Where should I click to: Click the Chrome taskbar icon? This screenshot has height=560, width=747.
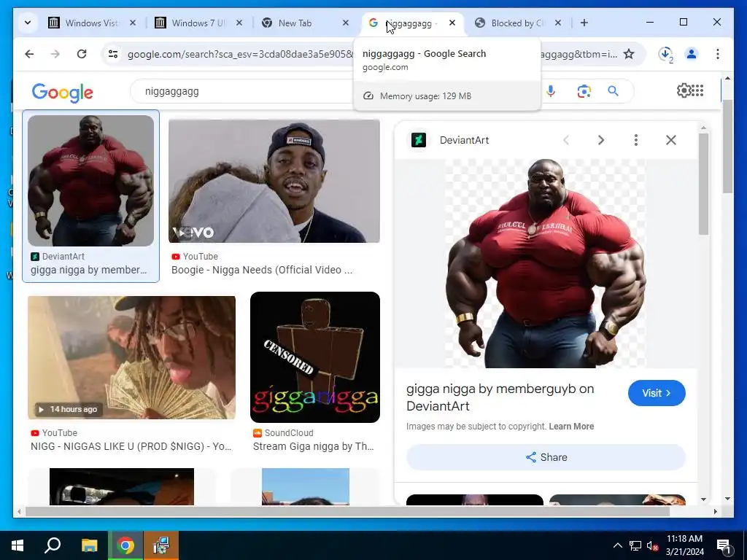tap(125, 545)
